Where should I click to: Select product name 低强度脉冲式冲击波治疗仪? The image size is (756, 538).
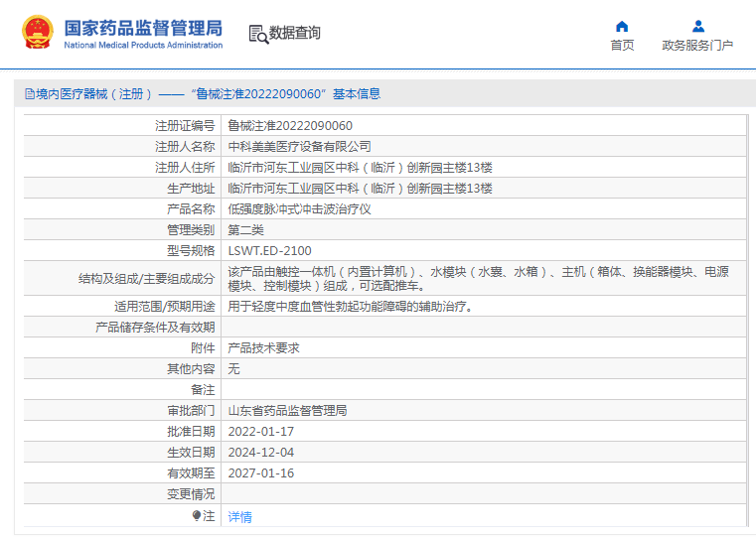tap(299, 209)
